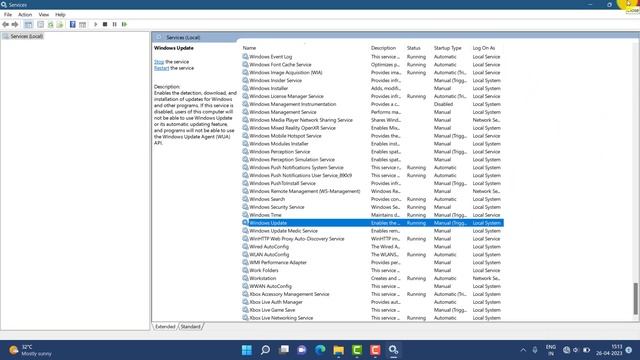Sort by the Log On As column header

[484, 48]
